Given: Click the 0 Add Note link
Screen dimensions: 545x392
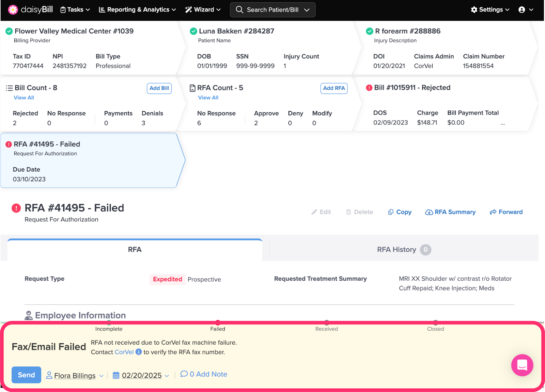Looking at the screenshot, I should point(204,374).
